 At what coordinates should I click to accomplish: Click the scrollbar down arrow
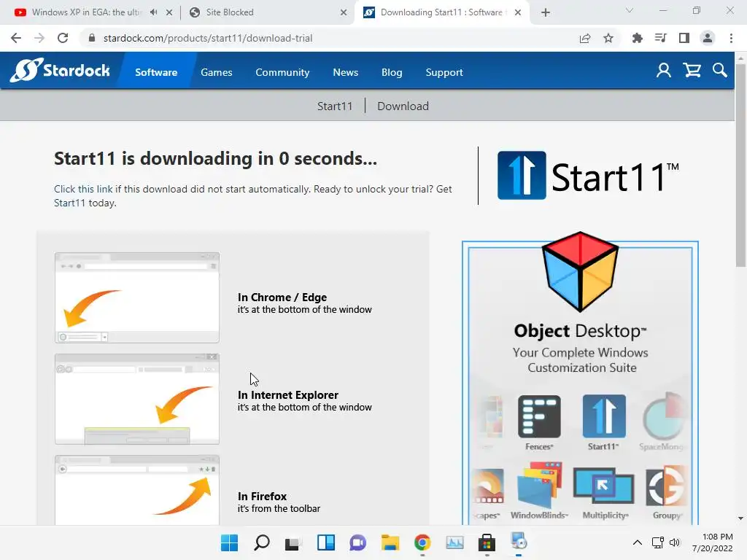click(x=740, y=518)
